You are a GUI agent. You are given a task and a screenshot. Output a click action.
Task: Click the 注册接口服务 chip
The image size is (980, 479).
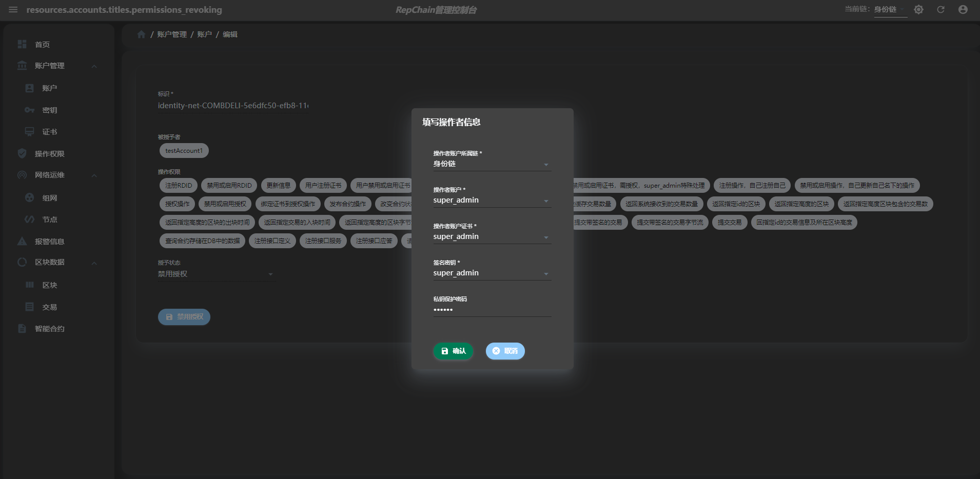pos(323,241)
